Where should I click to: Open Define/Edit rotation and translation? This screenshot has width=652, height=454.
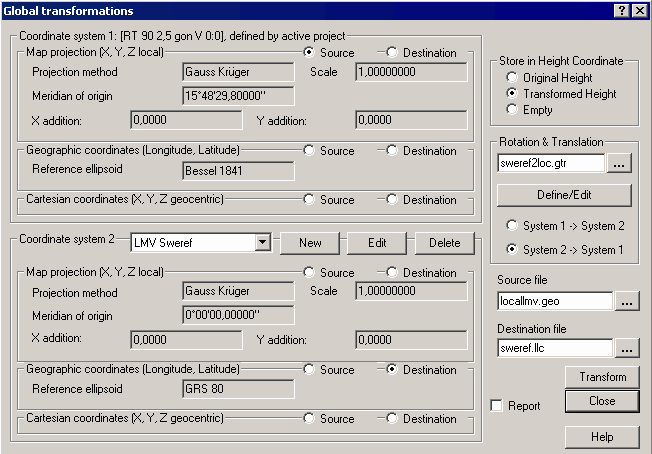[x=564, y=195]
